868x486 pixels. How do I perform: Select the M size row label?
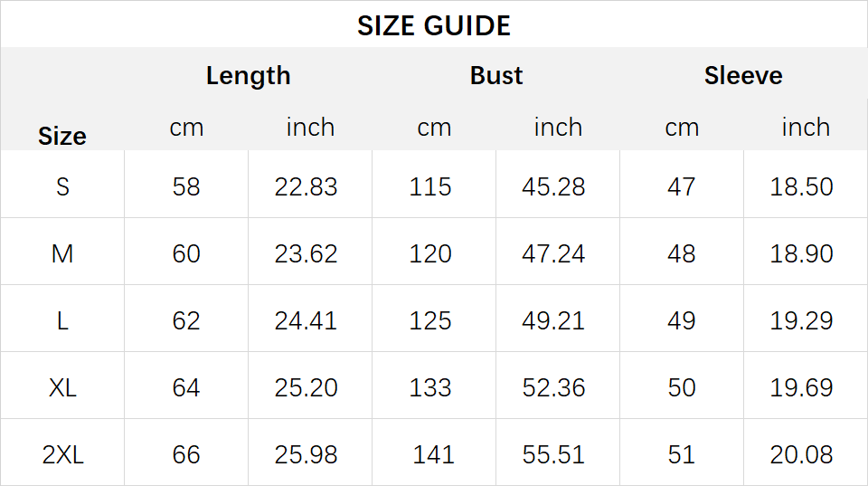62,253
